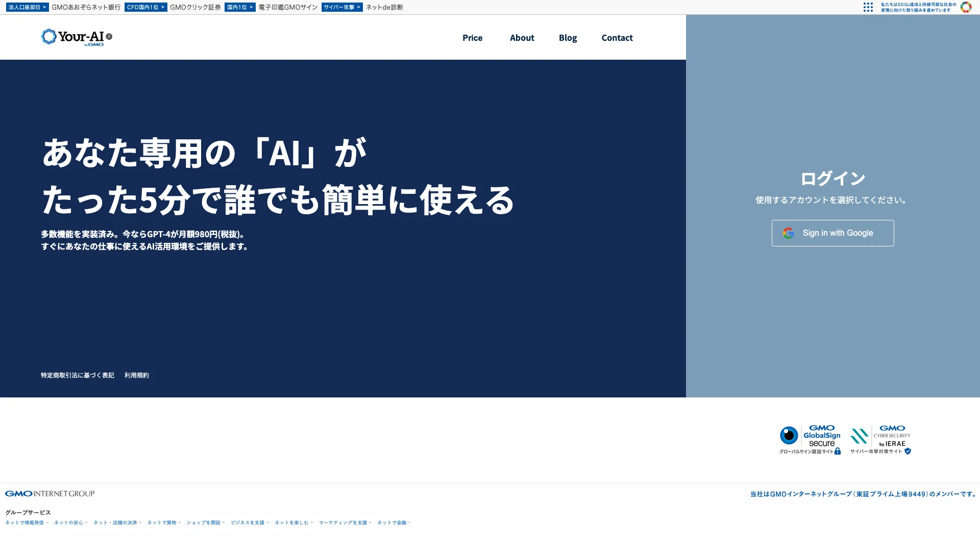This screenshot has height=551, width=980.
Task: Click the Google icon on Sign in button
Action: tap(788, 233)
